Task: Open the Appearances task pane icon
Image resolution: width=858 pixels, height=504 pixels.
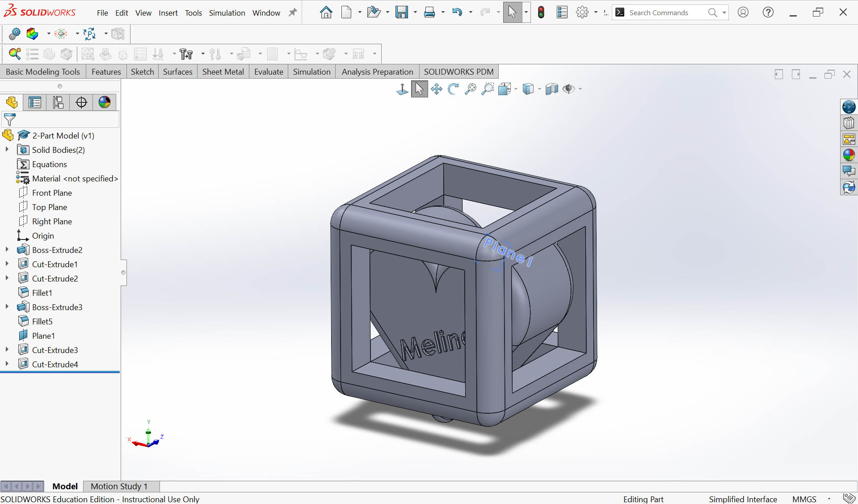Action: 849,155
